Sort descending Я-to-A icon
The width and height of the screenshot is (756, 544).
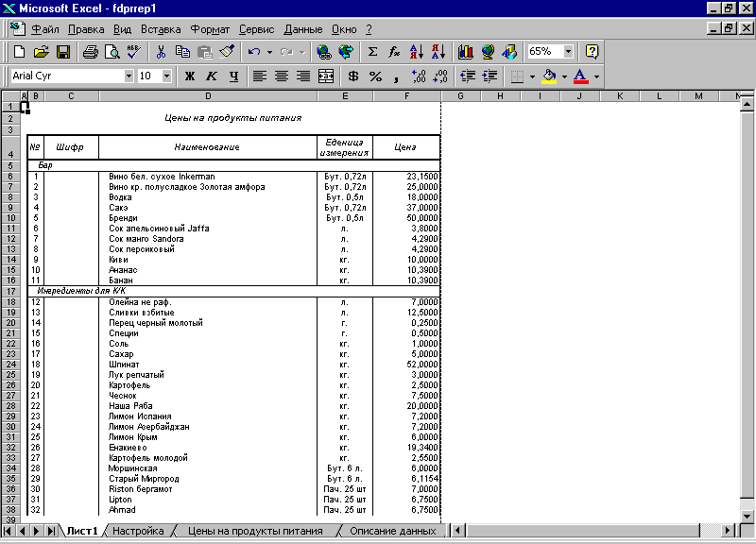click(x=438, y=52)
